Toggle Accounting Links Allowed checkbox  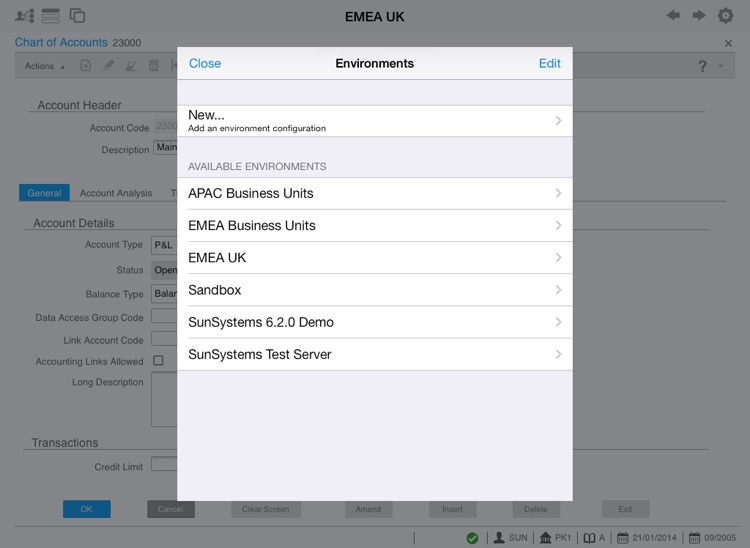(x=158, y=361)
